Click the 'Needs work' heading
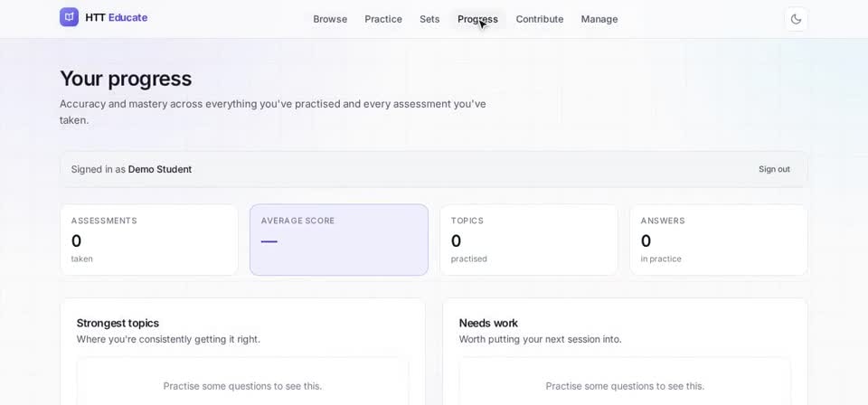Image resolution: width=868 pixels, height=405 pixels. 489,323
